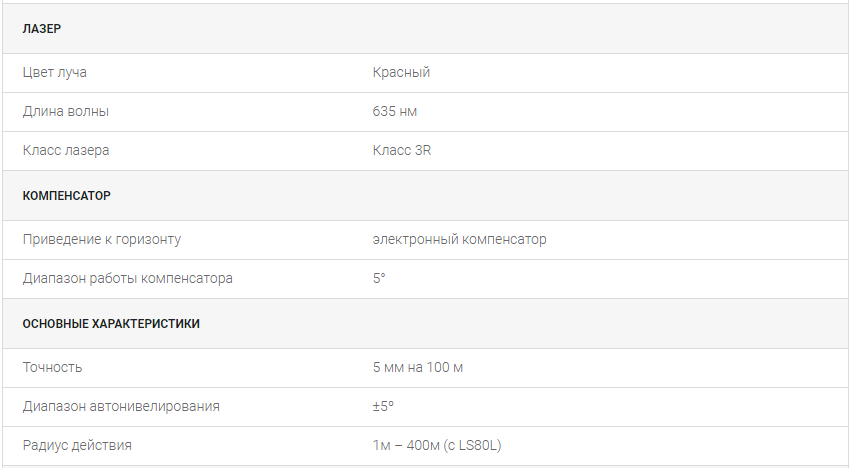Select the Приведение к горизонту label
Viewport: 851px width, 468px height.
coord(101,239)
